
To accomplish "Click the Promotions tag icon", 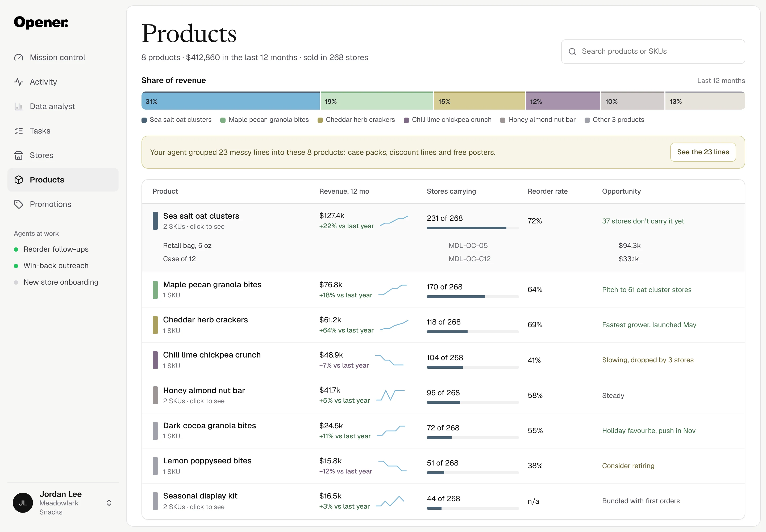I will tap(19, 204).
